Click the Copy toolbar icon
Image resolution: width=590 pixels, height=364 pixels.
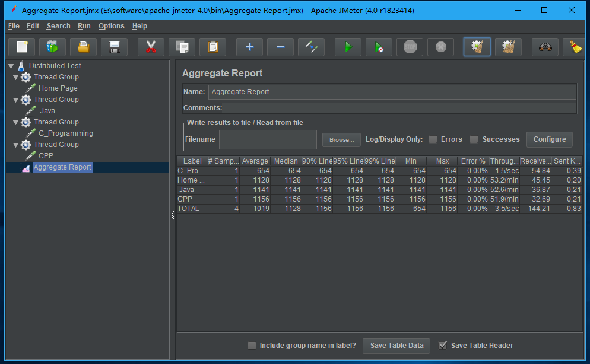[182, 47]
